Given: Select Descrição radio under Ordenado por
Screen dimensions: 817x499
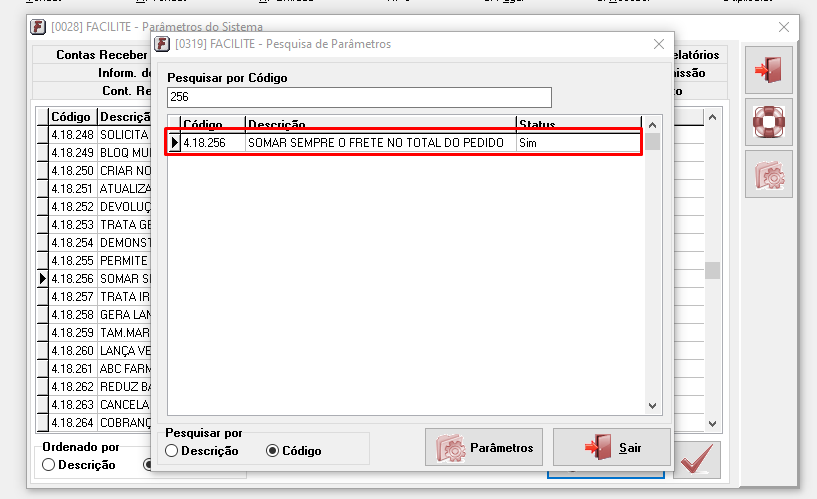Looking at the screenshot, I should click(x=79, y=465).
